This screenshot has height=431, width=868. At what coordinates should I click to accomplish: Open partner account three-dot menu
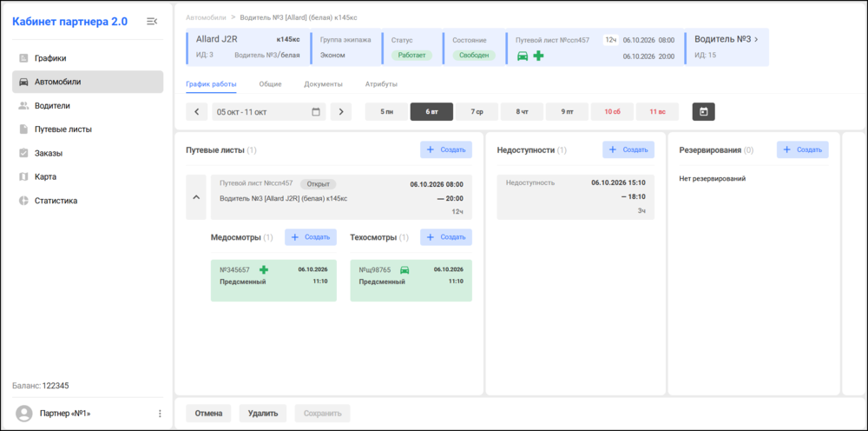coord(160,414)
